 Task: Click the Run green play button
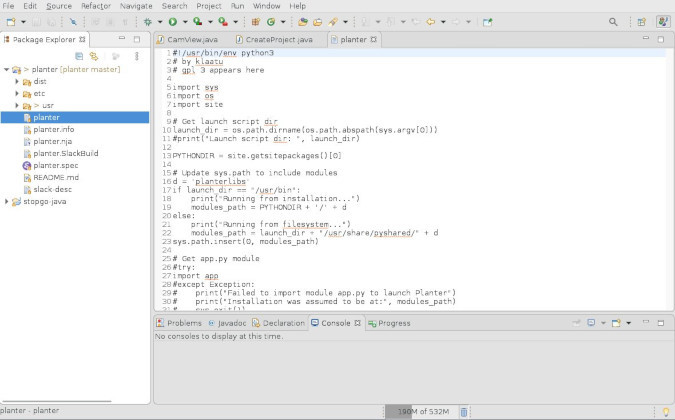coord(172,21)
